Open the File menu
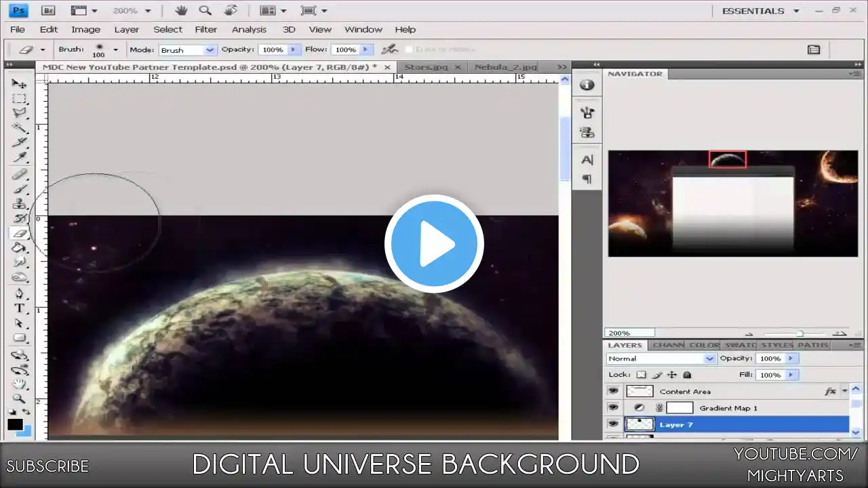This screenshot has width=868, height=488. 18,29
